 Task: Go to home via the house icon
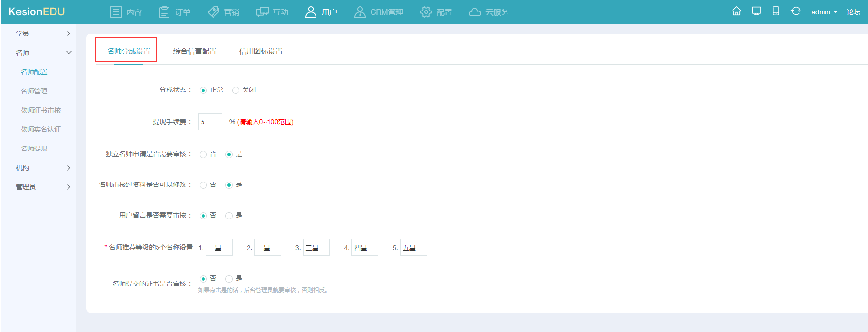click(737, 11)
